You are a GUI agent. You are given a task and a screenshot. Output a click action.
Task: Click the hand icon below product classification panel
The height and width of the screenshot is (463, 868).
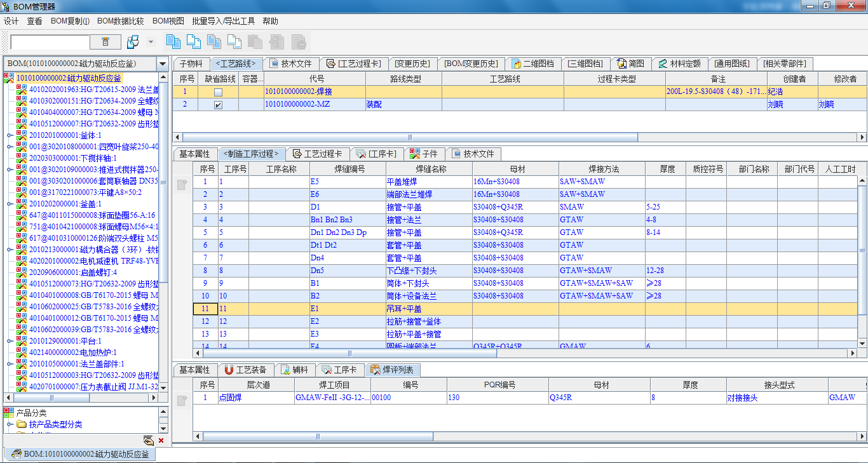point(148,440)
